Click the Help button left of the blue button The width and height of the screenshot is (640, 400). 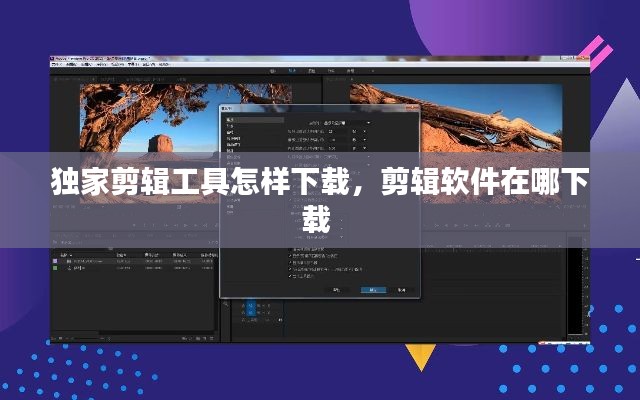(x=336, y=290)
